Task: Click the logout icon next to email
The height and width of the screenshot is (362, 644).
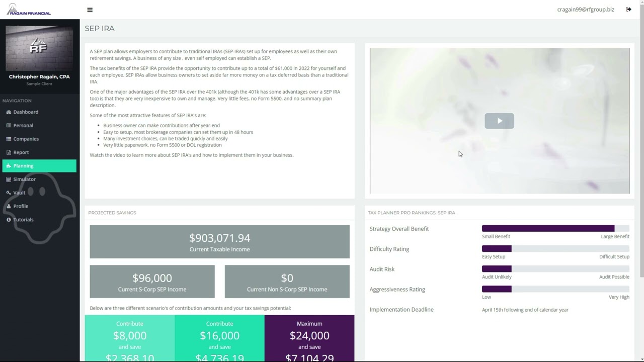Action: (628, 10)
